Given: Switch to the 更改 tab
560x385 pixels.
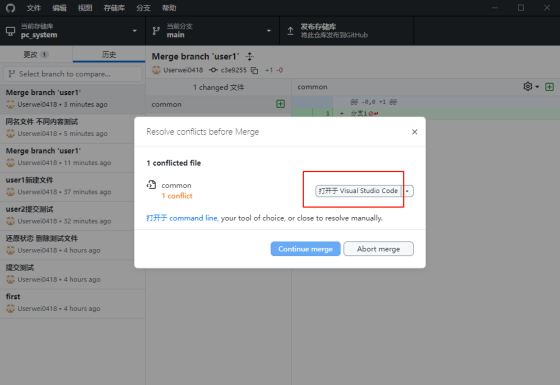Looking at the screenshot, I should pyautogui.click(x=36, y=55).
